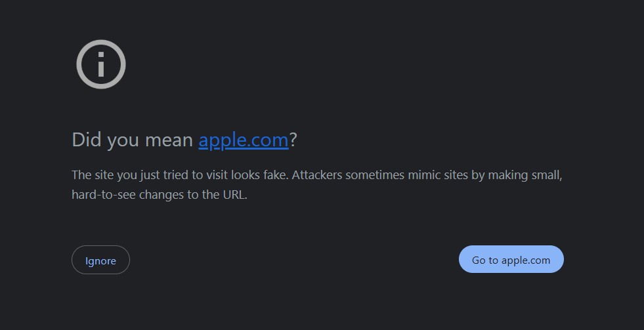Click the Go to apple.com button
Screen dimensions: 644x330
pos(511,259)
